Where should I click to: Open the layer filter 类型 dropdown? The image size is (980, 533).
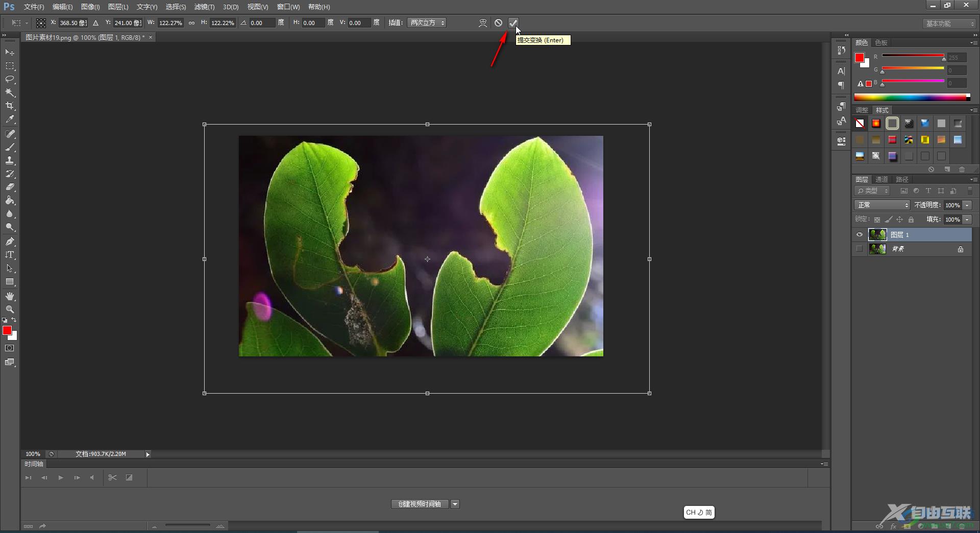(x=872, y=190)
